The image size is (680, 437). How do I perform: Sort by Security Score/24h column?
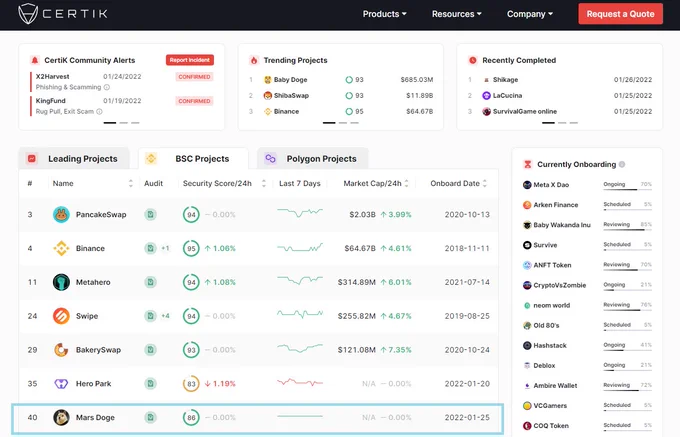coord(264,183)
